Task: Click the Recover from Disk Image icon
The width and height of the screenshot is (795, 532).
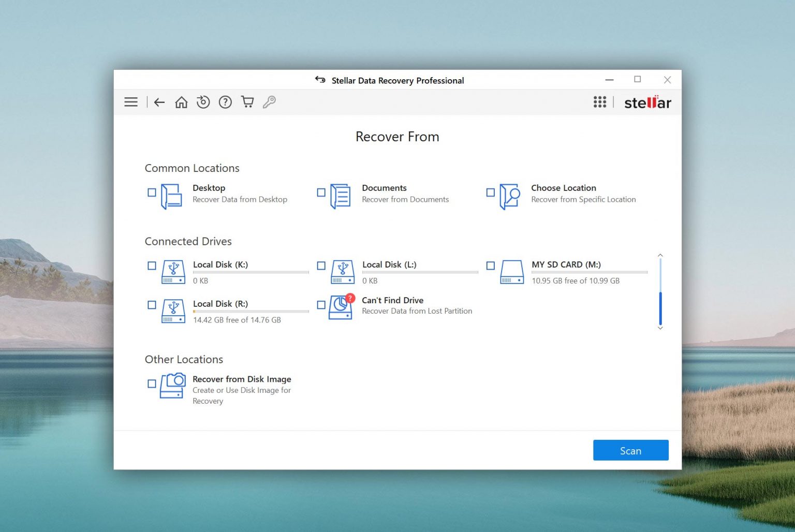Action: [173, 386]
